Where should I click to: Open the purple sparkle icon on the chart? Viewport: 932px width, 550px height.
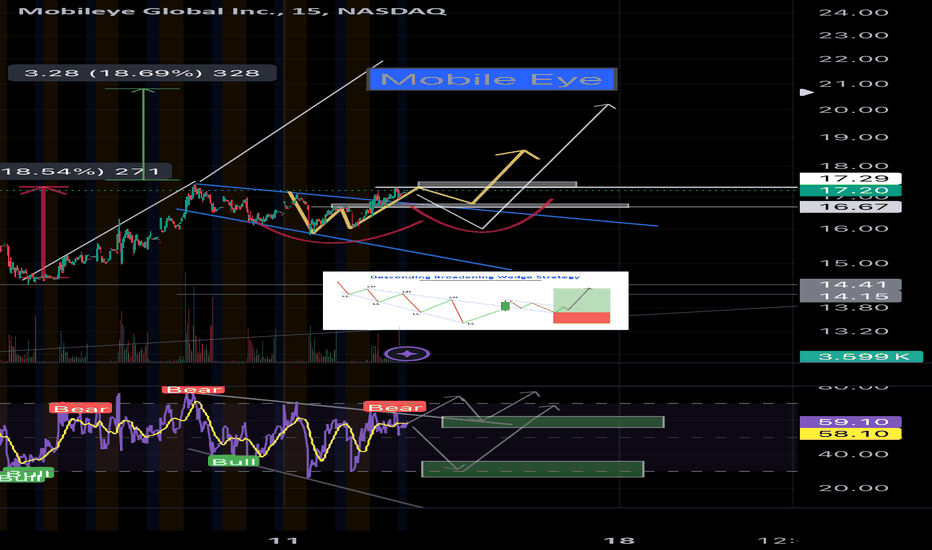click(x=407, y=354)
